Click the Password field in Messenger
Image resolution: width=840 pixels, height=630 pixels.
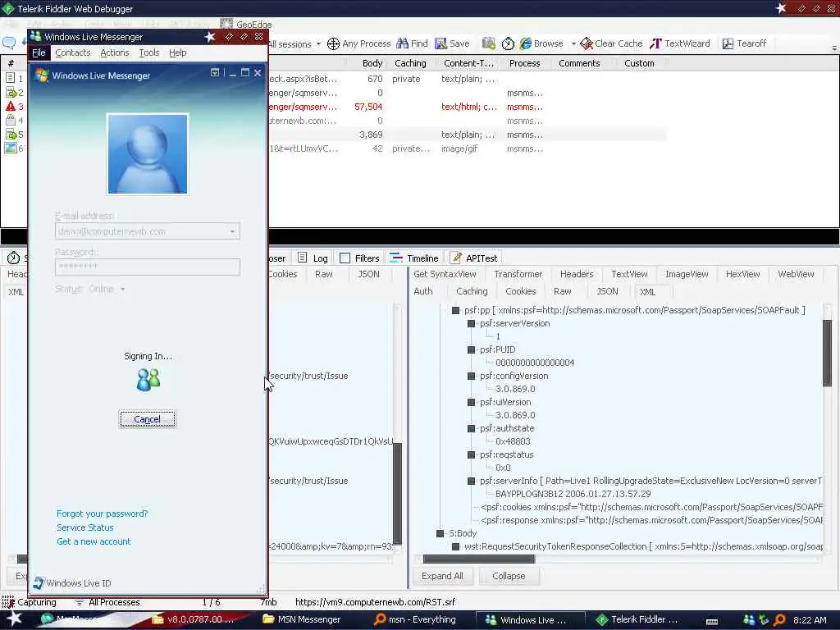pyautogui.click(x=148, y=267)
